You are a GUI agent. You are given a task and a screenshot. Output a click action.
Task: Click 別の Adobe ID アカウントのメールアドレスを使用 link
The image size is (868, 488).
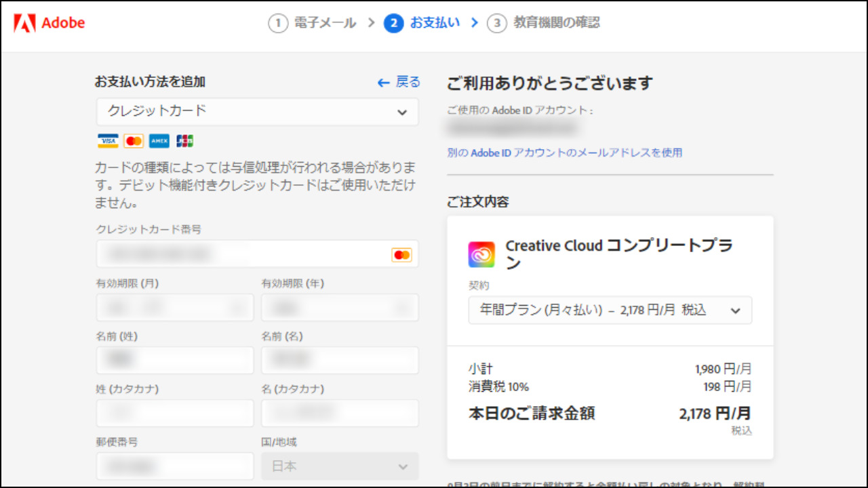click(564, 153)
